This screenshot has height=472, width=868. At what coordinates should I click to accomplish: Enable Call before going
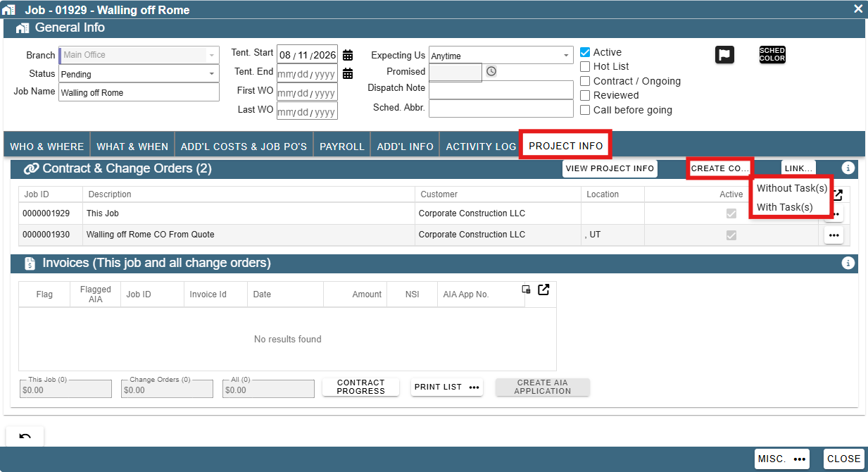click(585, 110)
